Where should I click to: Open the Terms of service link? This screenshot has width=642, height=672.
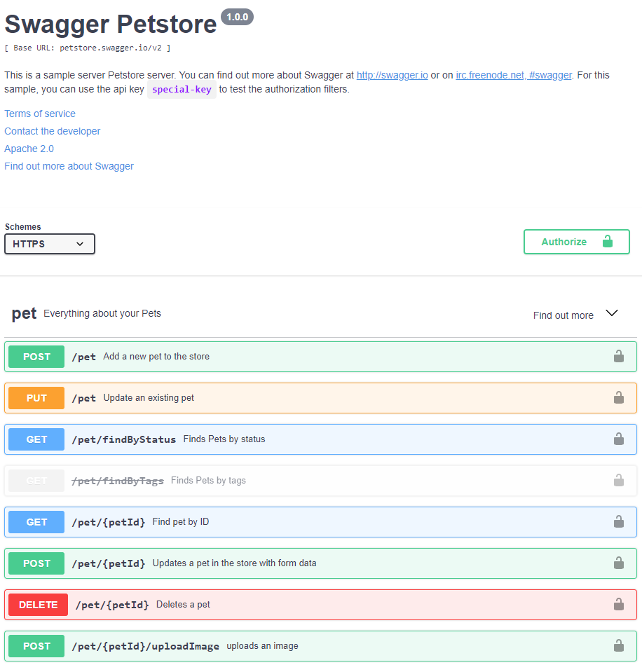[40, 114]
